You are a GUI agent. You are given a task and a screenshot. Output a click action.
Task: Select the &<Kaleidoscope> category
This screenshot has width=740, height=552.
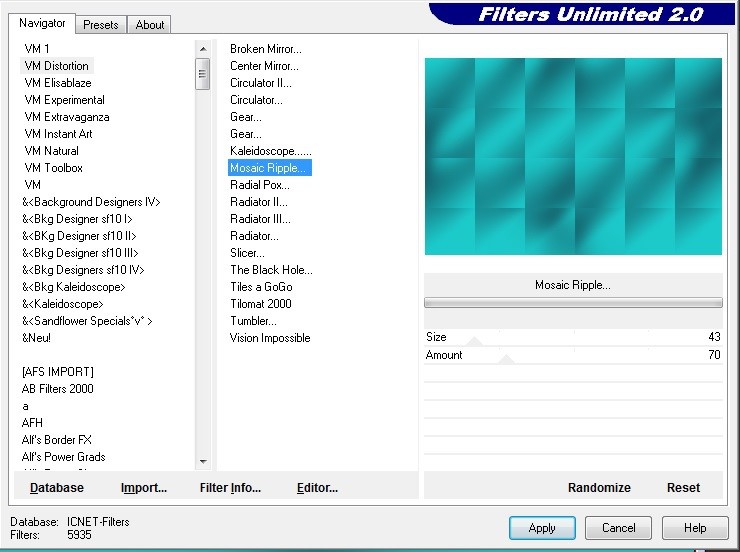click(x=62, y=304)
